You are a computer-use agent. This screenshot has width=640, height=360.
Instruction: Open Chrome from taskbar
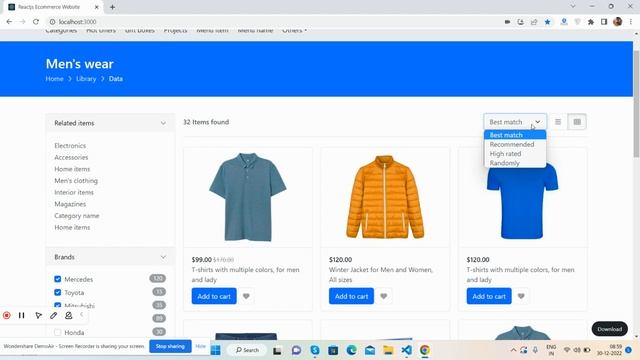tap(424, 350)
